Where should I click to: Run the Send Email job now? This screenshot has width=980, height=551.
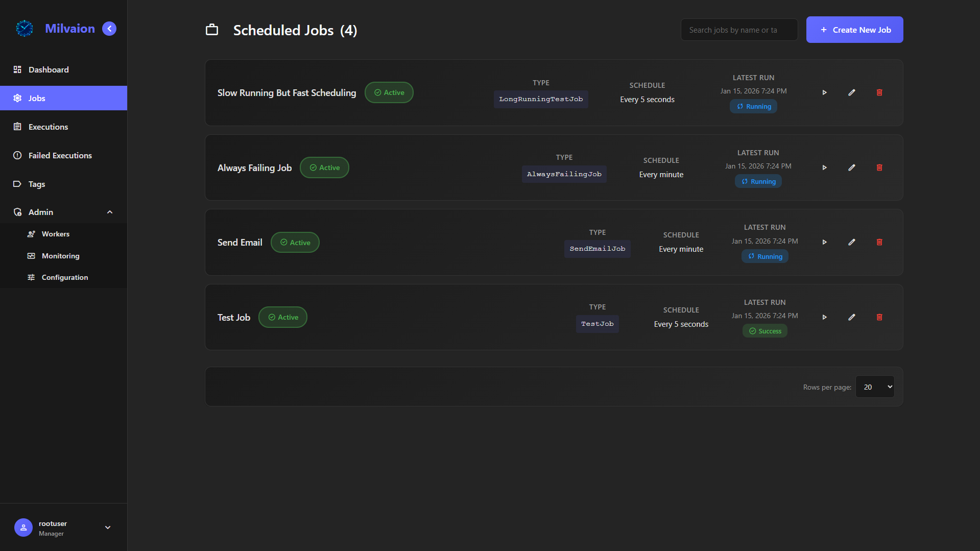tap(824, 242)
